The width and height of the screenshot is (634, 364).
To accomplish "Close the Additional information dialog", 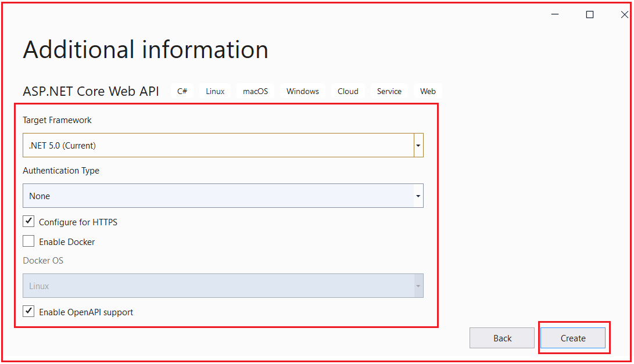I will tap(624, 15).
